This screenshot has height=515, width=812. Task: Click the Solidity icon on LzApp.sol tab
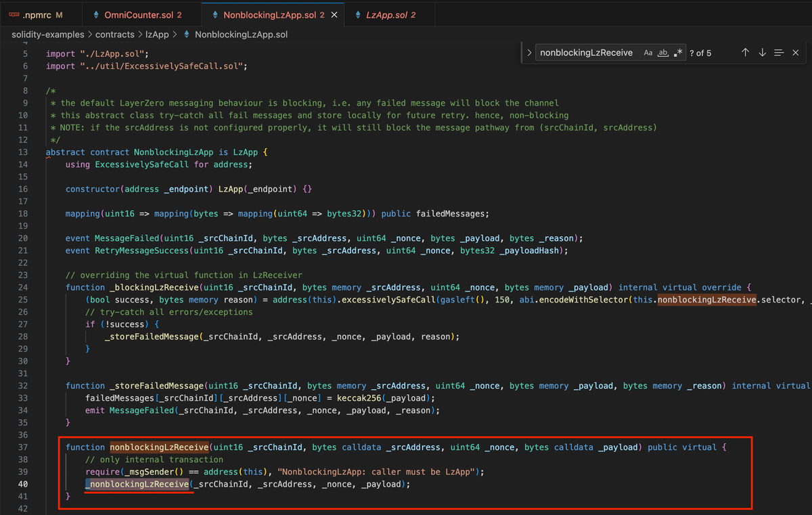pyautogui.click(x=358, y=15)
